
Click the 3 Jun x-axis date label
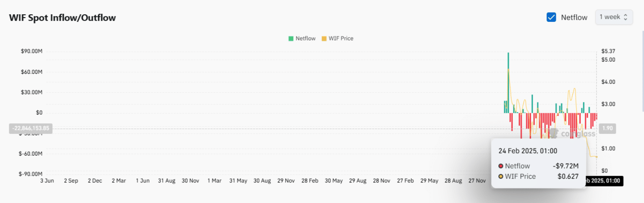click(47, 181)
